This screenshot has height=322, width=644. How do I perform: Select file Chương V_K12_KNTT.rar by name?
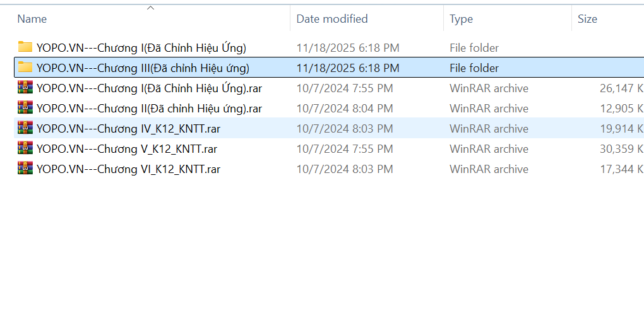coord(127,148)
